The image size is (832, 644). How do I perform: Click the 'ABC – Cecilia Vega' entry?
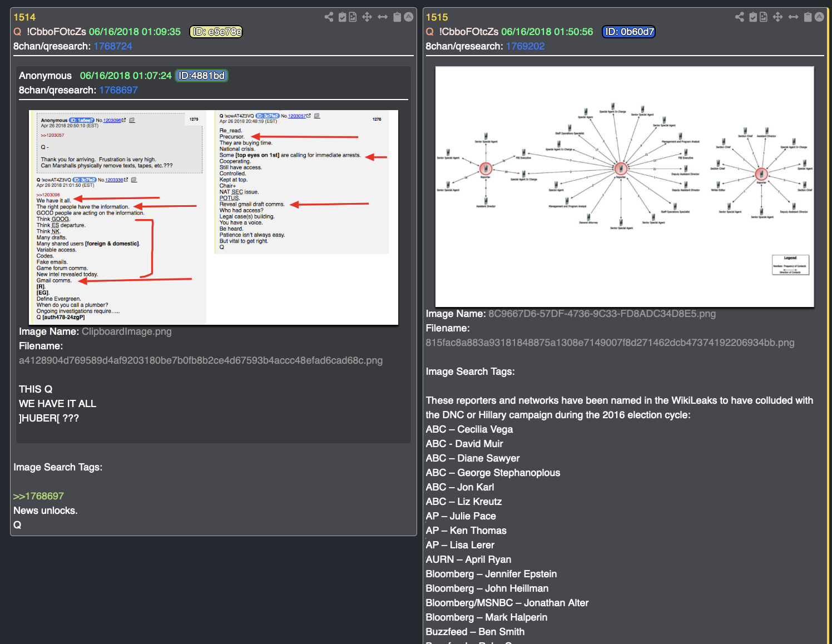click(469, 429)
